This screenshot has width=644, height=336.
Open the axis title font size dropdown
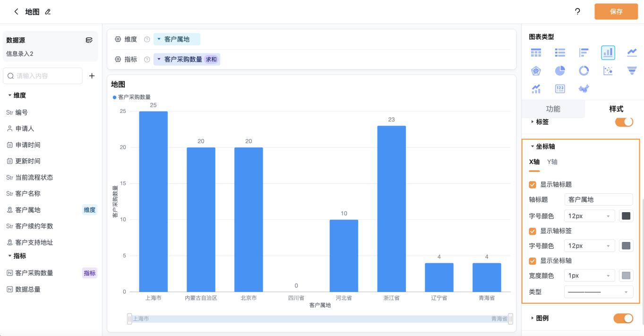coord(589,216)
